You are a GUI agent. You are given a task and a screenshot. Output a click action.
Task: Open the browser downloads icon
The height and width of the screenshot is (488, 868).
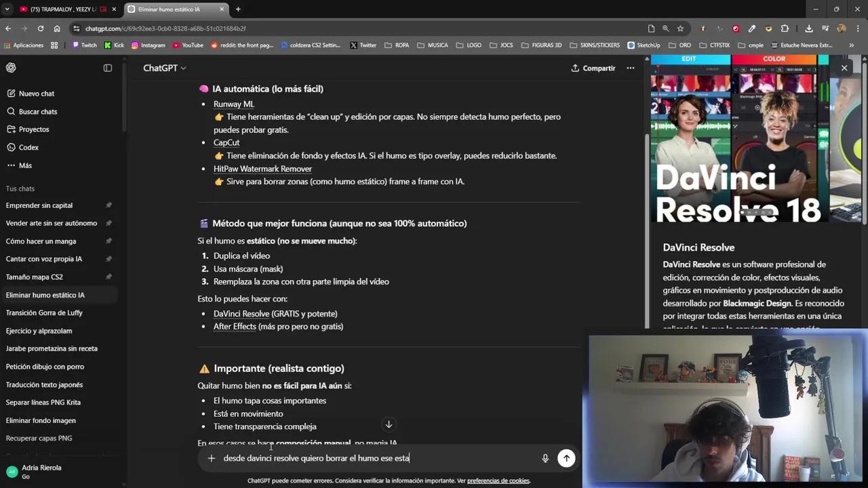tap(809, 28)
